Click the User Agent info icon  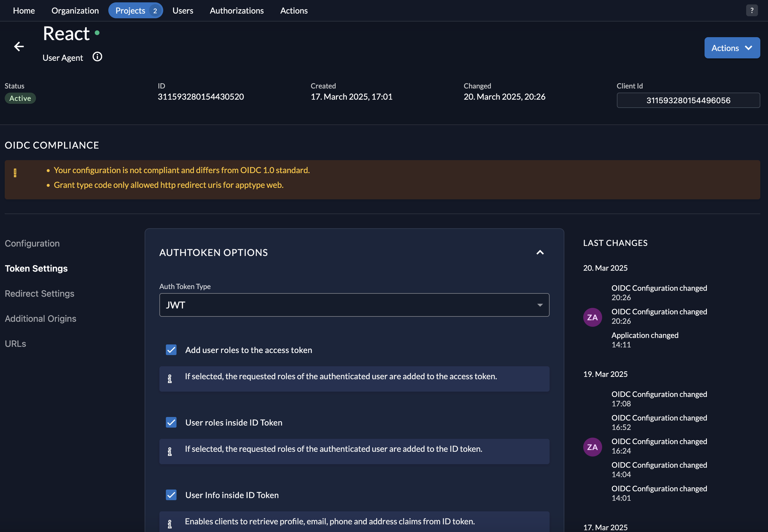97,57
